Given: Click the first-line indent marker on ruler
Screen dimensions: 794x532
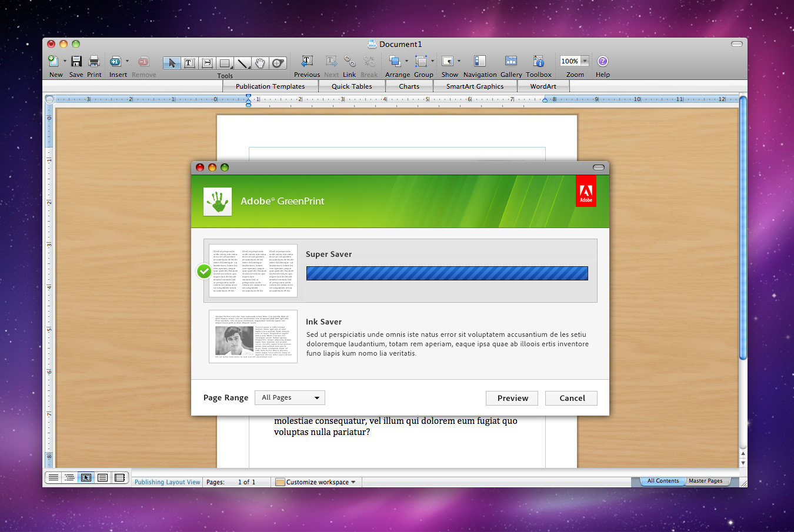Looking at the screenshot, I should tap(248, 96).
